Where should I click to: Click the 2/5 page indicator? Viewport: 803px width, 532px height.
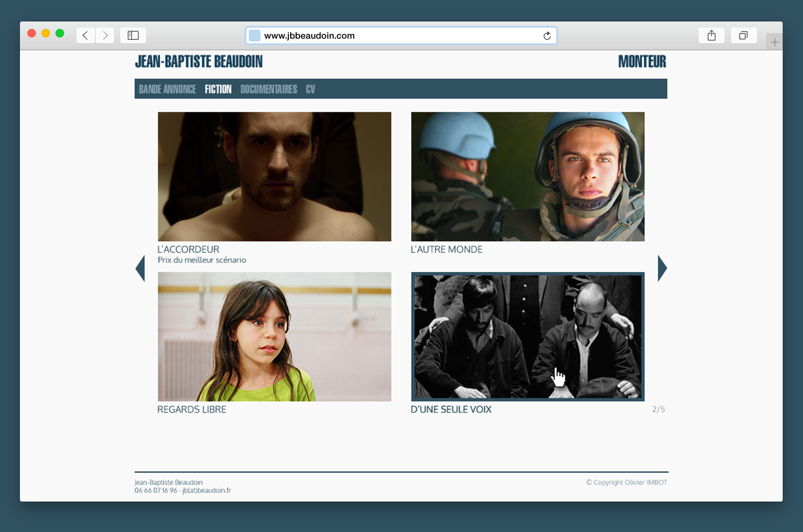point(658,409)
